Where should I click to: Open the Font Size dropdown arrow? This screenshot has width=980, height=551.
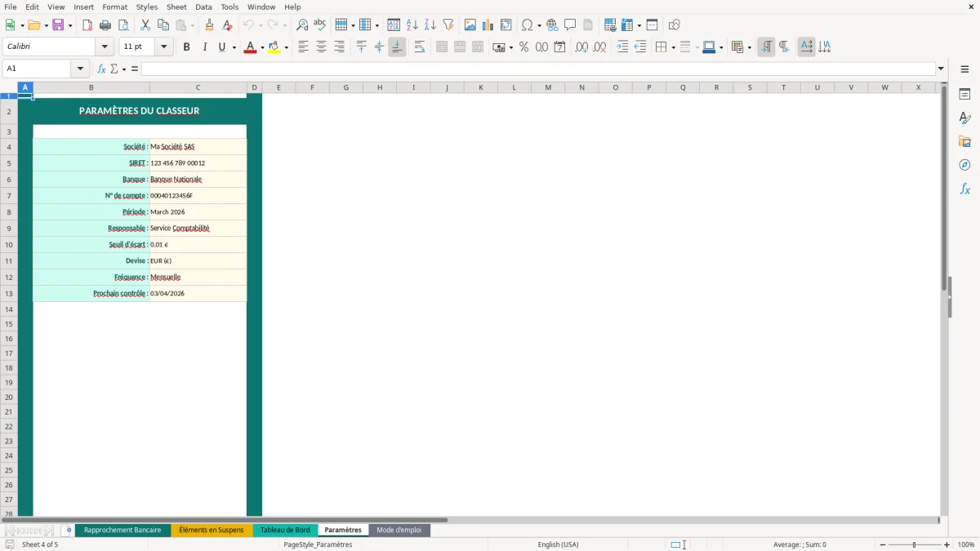[164, 47]
